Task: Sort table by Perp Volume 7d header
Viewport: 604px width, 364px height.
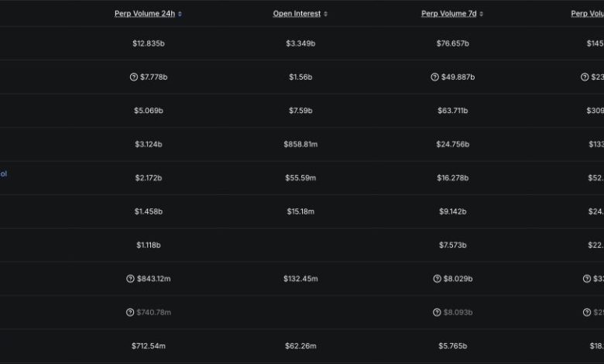Action: (448, 14)
